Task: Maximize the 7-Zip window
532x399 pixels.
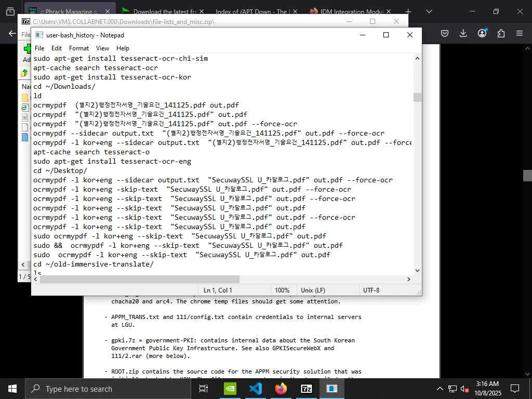Action: [372, 21]
